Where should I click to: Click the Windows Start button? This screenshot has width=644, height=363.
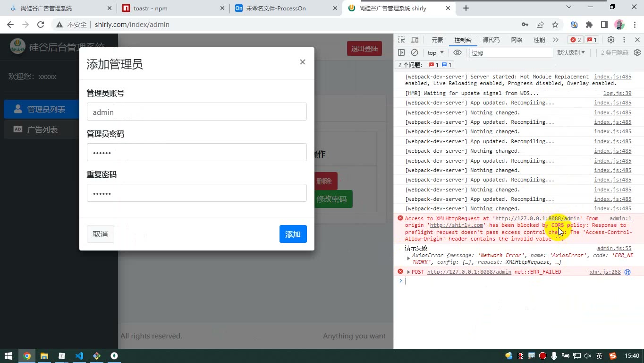8,356
